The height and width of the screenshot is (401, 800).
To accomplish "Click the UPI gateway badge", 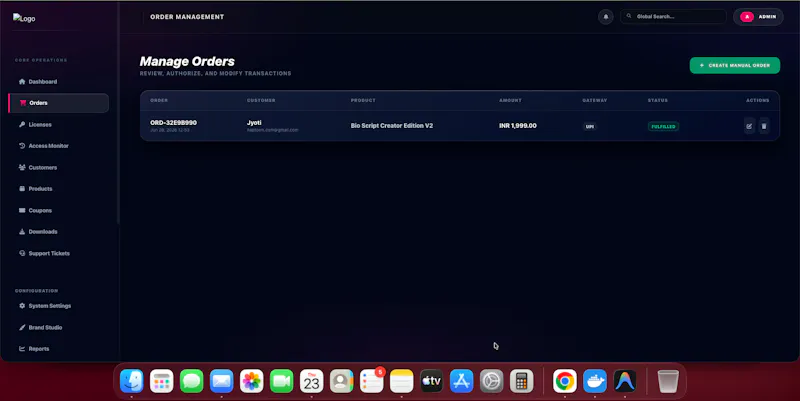I will (x=590, y=127).
